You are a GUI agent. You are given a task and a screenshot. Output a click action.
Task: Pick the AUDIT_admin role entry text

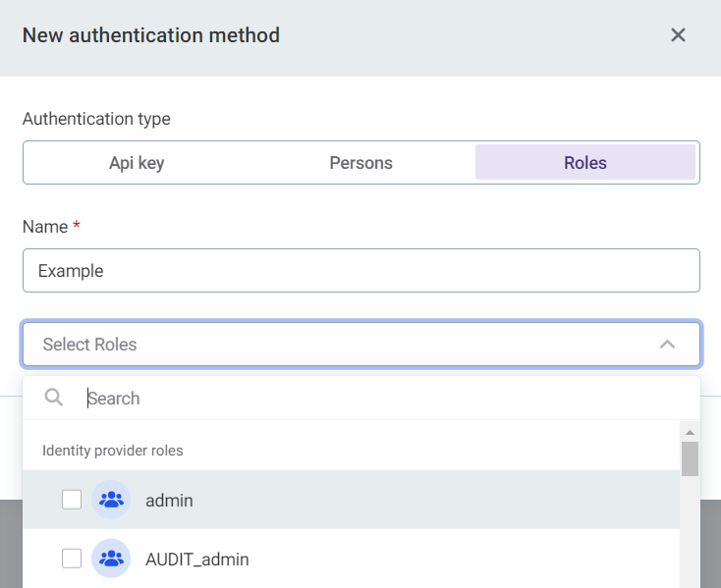click(x=196, y=560)
